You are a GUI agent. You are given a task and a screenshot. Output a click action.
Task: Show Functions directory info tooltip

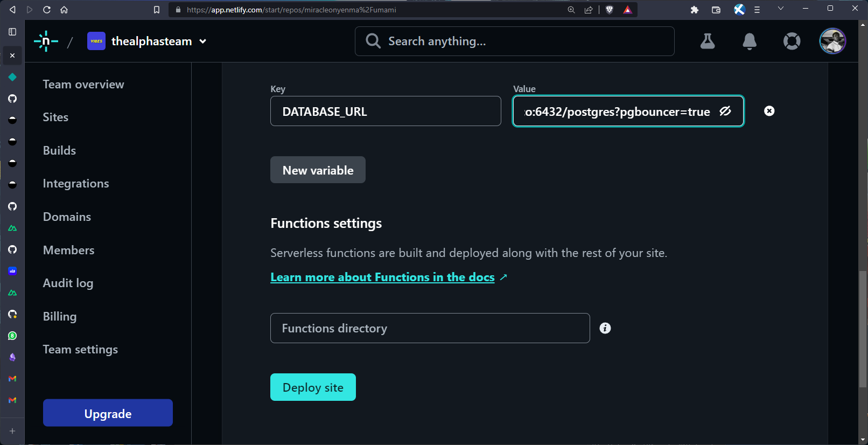coord(605,328)
